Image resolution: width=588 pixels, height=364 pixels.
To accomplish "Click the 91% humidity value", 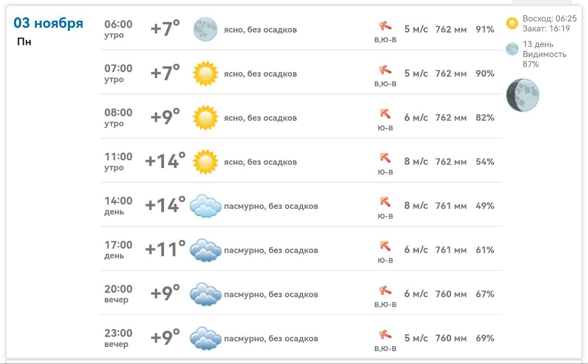I will [x=485, y=29].
